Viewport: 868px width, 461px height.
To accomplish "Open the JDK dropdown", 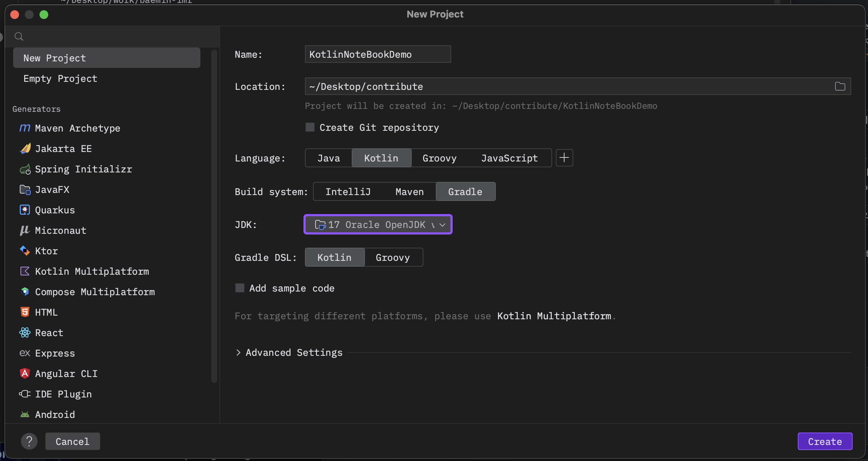I will 378,225.
